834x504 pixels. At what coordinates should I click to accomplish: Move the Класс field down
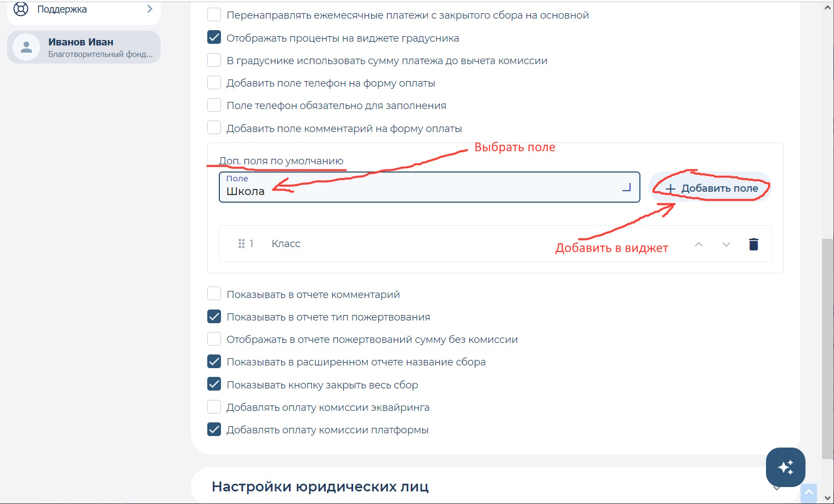(726, 244)
